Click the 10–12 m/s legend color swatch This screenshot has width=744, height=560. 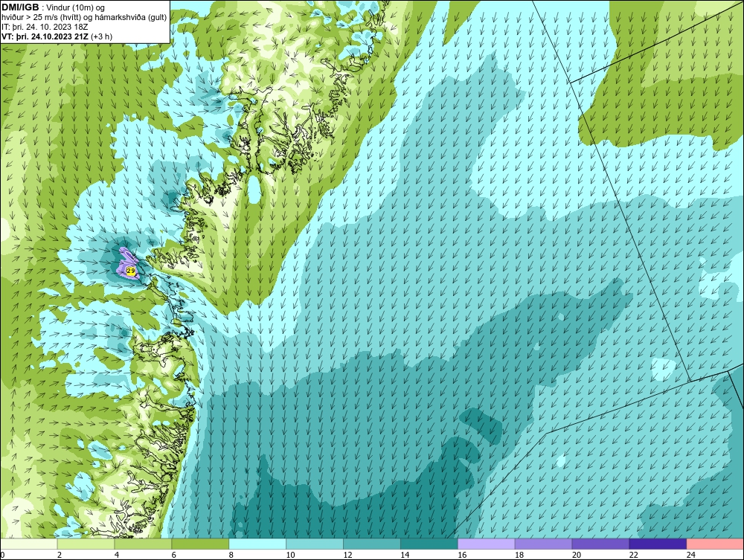click(x=315, y=544)
